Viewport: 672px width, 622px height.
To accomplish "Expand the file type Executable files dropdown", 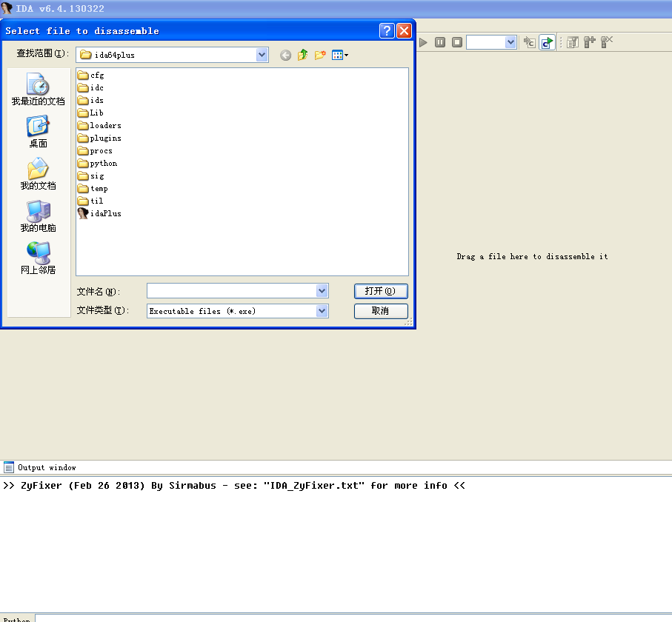I will [x=322, y=311].
